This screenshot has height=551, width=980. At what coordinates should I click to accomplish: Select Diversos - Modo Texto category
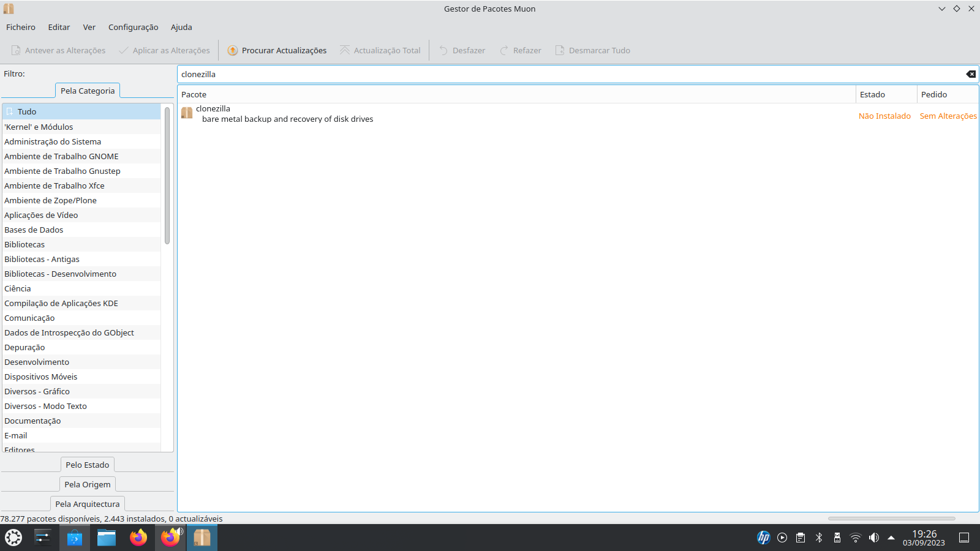(x=81, y=406)
